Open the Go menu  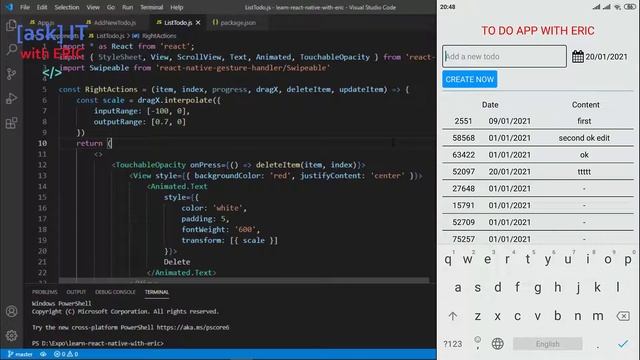pos(111,7)
